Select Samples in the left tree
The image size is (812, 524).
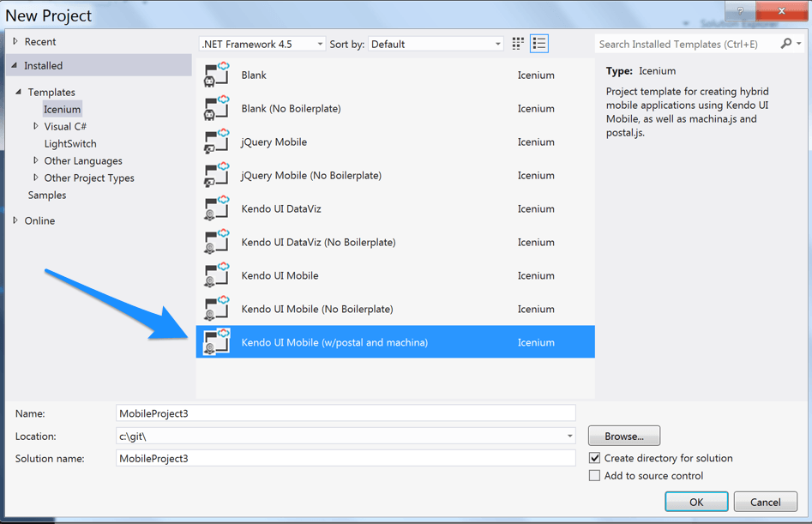pyautogui.click(x=47, y=196)
